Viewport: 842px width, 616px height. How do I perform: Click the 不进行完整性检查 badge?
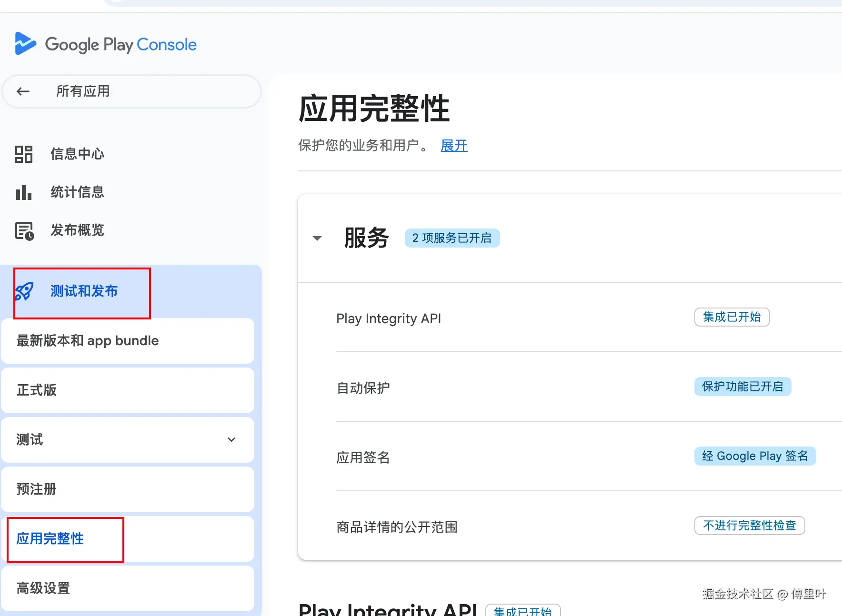click(x=750, y=526)
